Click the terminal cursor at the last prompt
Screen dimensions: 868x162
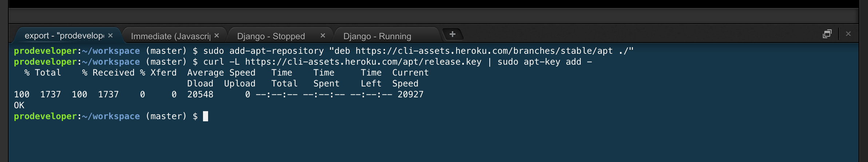tap(206, 116)
